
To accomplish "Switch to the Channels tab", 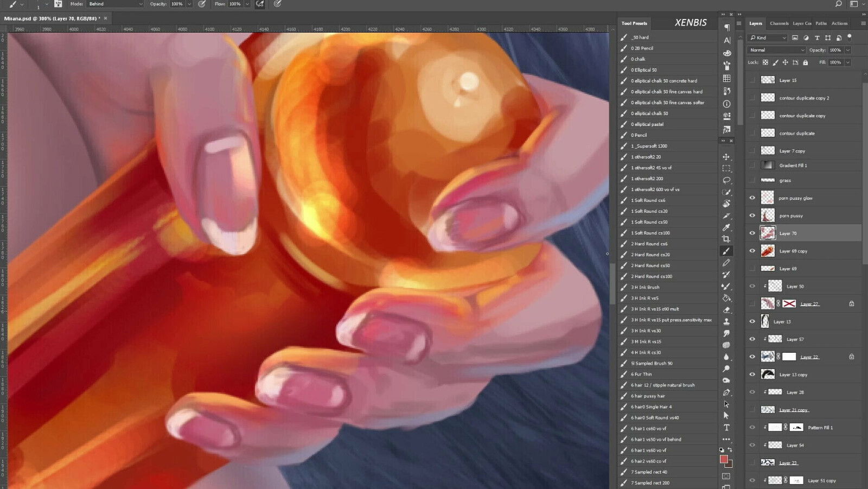I will coord(779,23).
